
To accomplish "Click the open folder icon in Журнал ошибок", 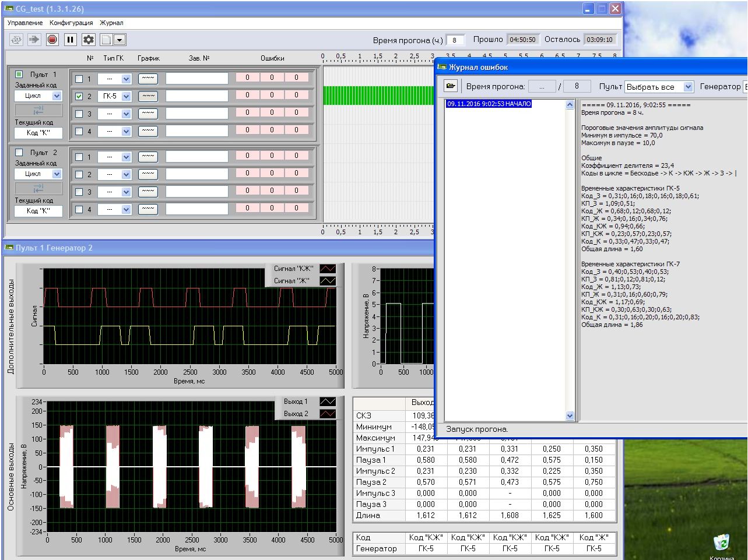I will click(451, 86).
